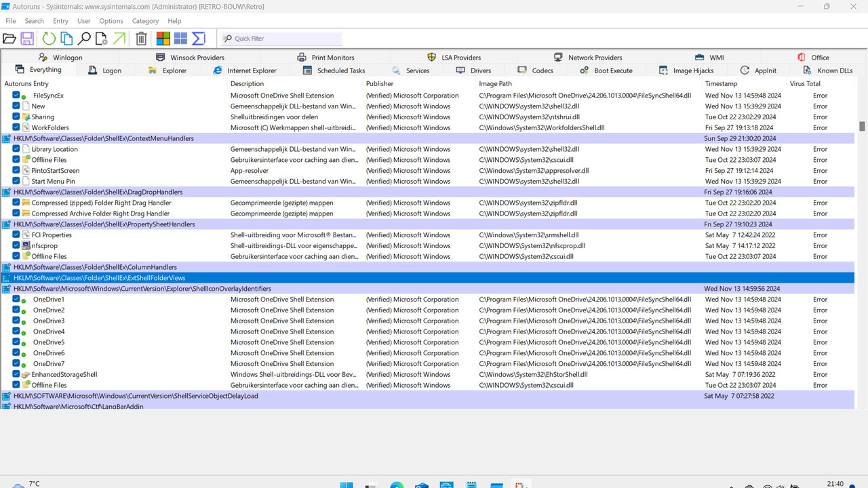The image size is (868, 488).
Task: Sort by the Description column header
Action: pos(295,83)
